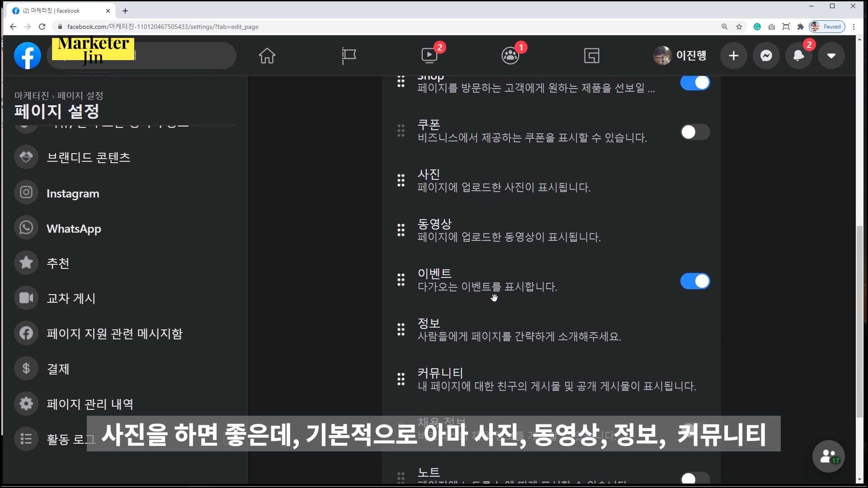Turn off the 이벤트 tab toggle
Image resolution: width=868 pixels, height=488 pixels.
(695, 281)
